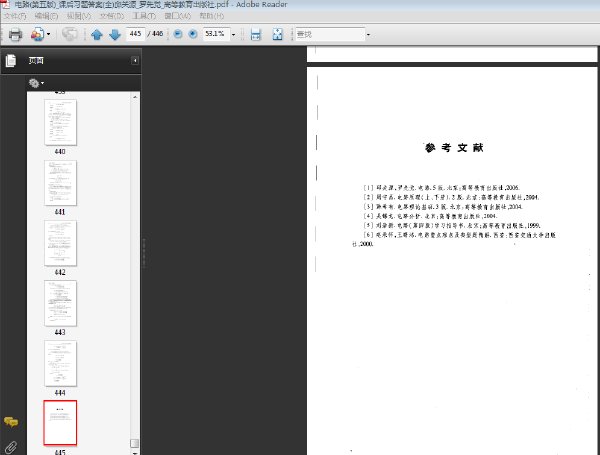This screenshot has width=600, height=455.
Task: Go to next page with down arrow
Action: [115, 34]
